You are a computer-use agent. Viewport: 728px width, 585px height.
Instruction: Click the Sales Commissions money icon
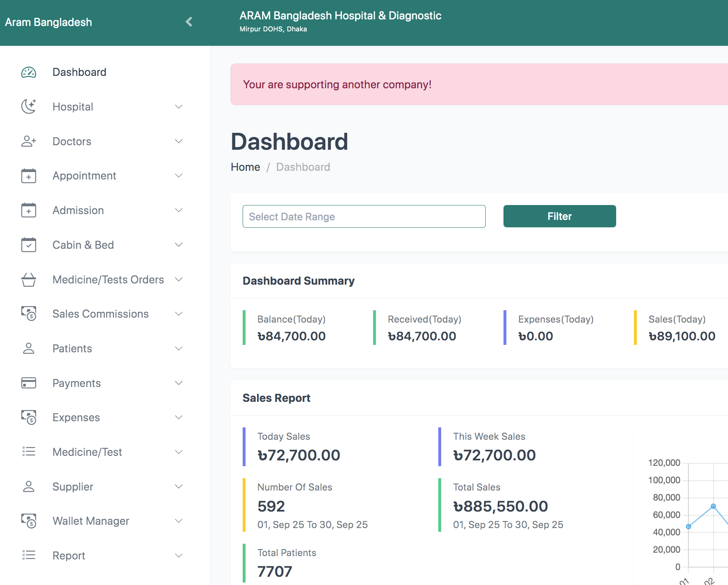point(28,314)
